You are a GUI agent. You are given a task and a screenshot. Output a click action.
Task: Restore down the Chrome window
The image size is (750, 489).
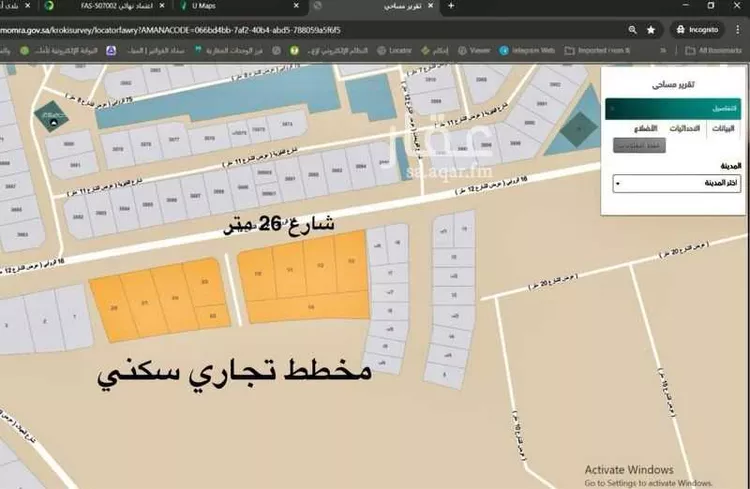[x=711, y=6]
